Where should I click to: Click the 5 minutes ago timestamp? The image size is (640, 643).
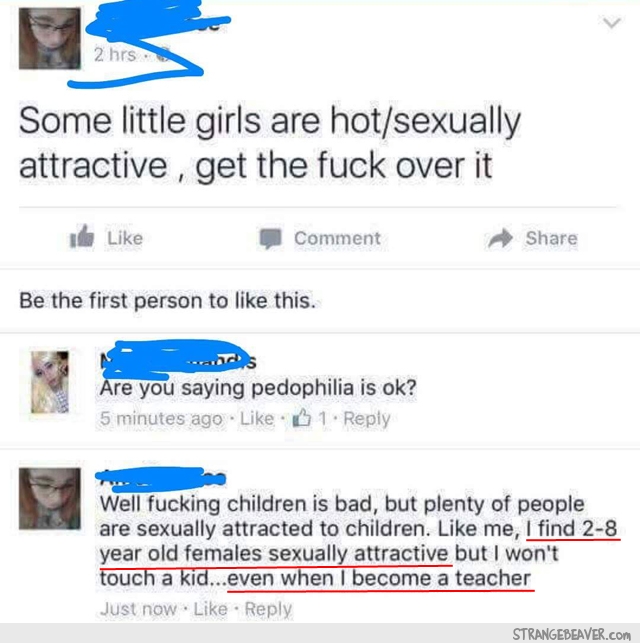click(161, 419)
